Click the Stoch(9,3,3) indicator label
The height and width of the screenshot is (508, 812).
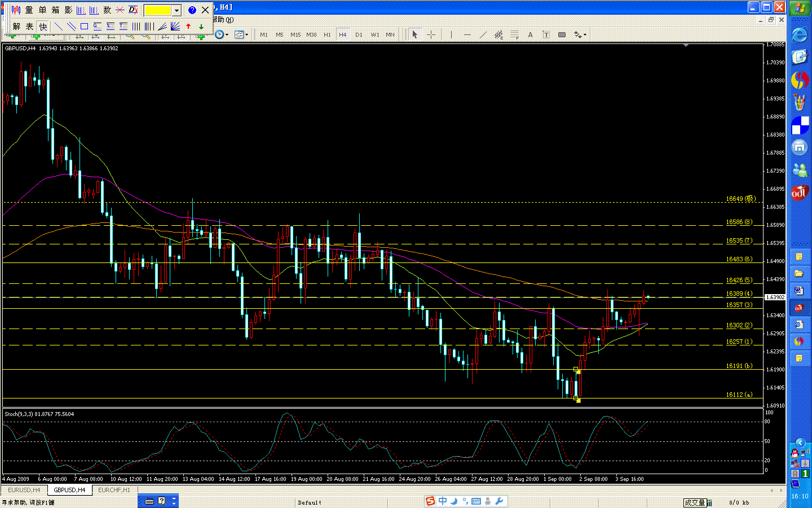click(x=39, y=414)
